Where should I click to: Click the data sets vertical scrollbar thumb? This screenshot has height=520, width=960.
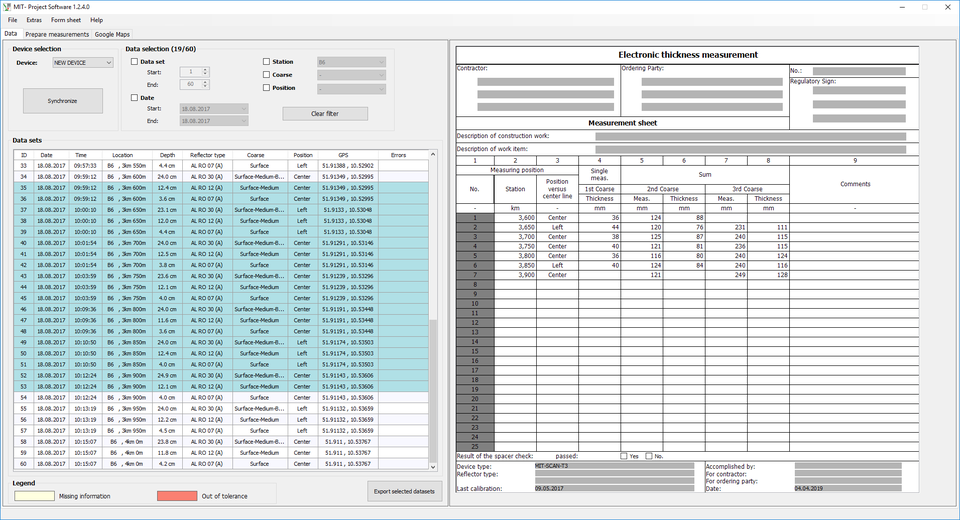coord(433,390)
